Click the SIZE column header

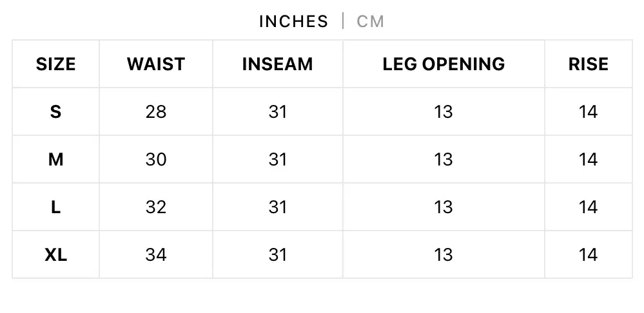(55, 64)
